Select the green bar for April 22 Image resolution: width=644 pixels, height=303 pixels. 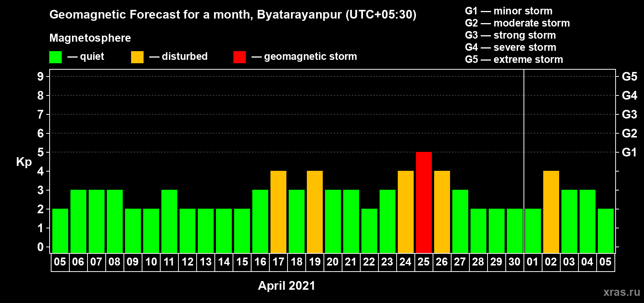point(369,231)
